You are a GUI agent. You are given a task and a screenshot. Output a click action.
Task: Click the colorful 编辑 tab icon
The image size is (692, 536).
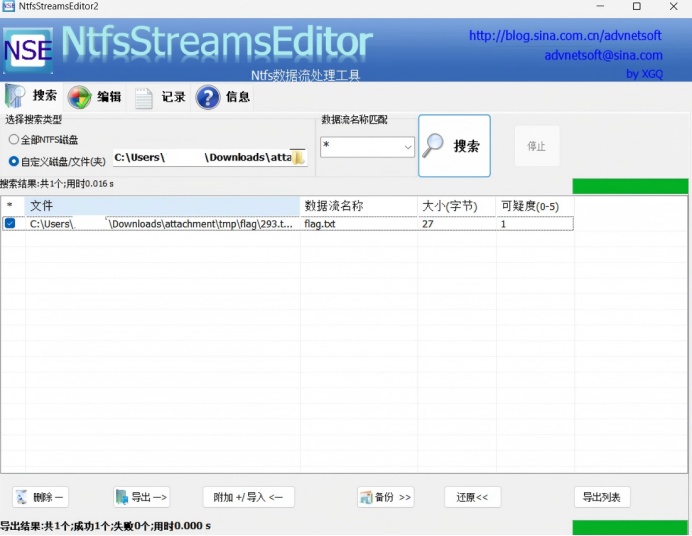79,97
